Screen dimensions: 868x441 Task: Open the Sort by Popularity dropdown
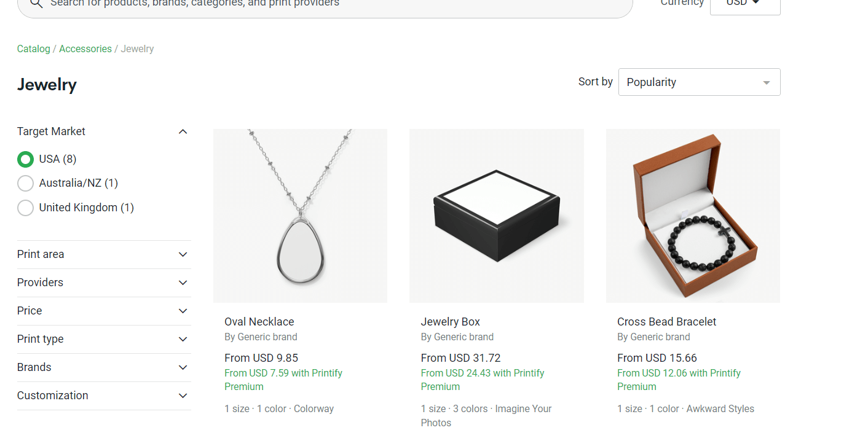coord(698,82)
